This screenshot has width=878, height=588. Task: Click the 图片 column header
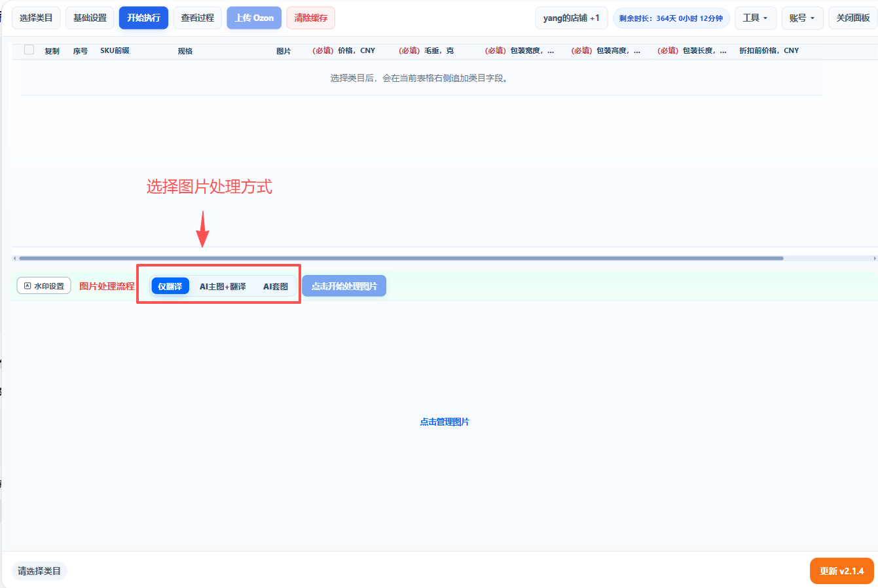click(x=284, y=50)
